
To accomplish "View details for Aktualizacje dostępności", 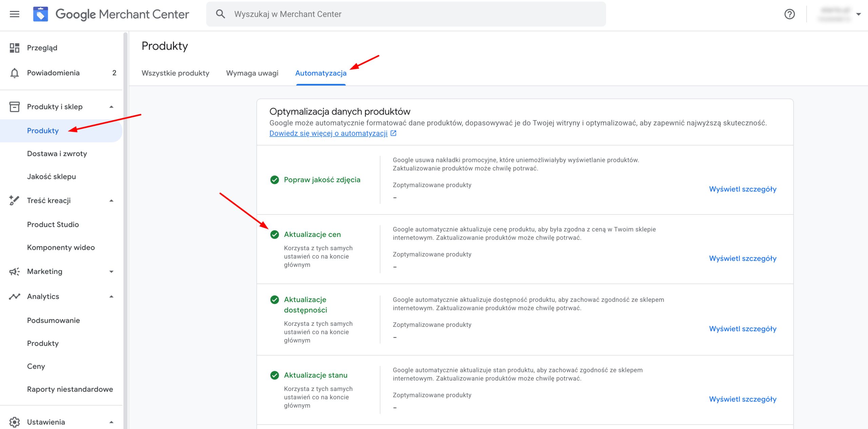I will coord(743,329).
